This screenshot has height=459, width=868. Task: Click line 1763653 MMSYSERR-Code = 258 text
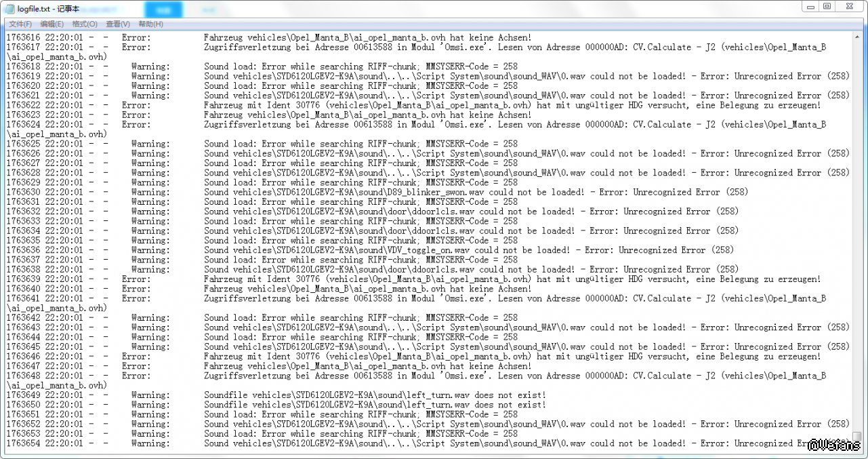click(x=472, y=433)
